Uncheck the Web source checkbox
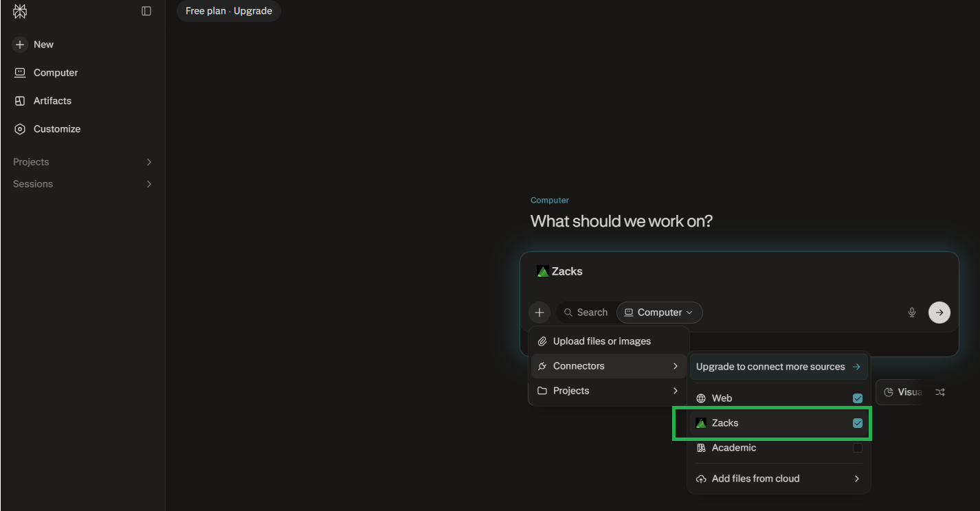This screenshot has height=511, width=980. pyautogui.click(x=858, y=398)
